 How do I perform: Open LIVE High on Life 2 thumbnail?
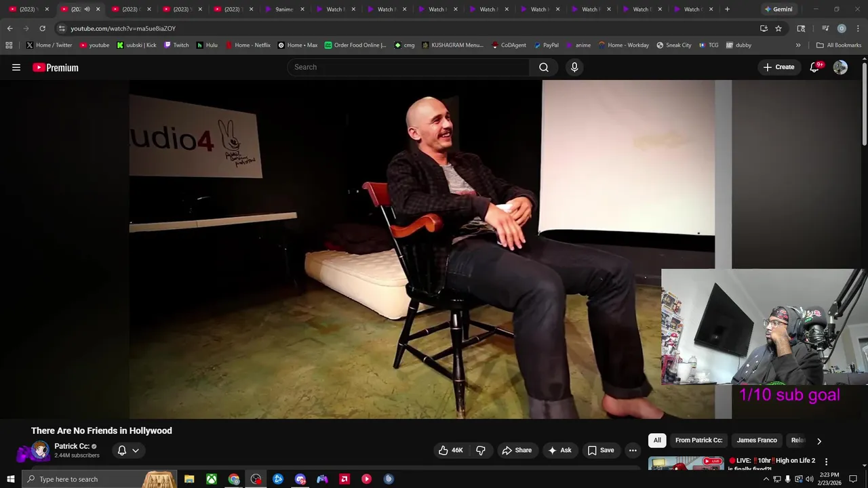click(686, 463)
